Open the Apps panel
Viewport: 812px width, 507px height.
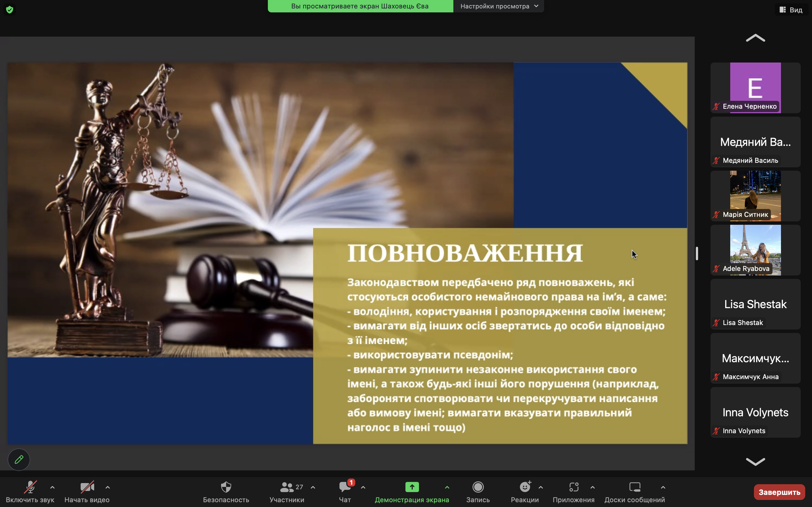573,492
